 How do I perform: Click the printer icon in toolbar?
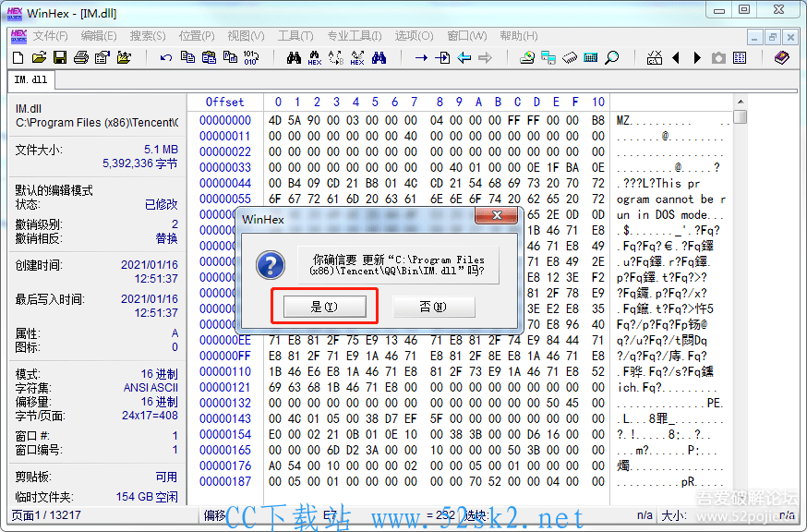pos(81,57)
